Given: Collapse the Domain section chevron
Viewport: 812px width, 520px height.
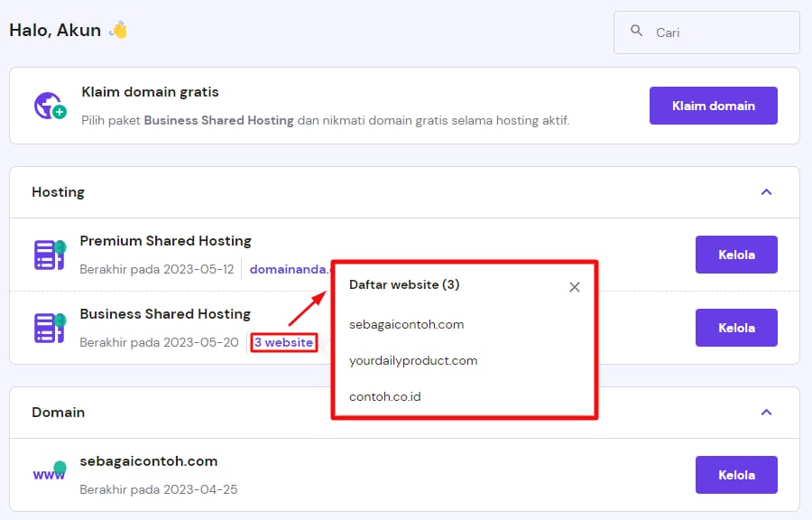Looking at the screenshot, I should click(x=766, y=413).
